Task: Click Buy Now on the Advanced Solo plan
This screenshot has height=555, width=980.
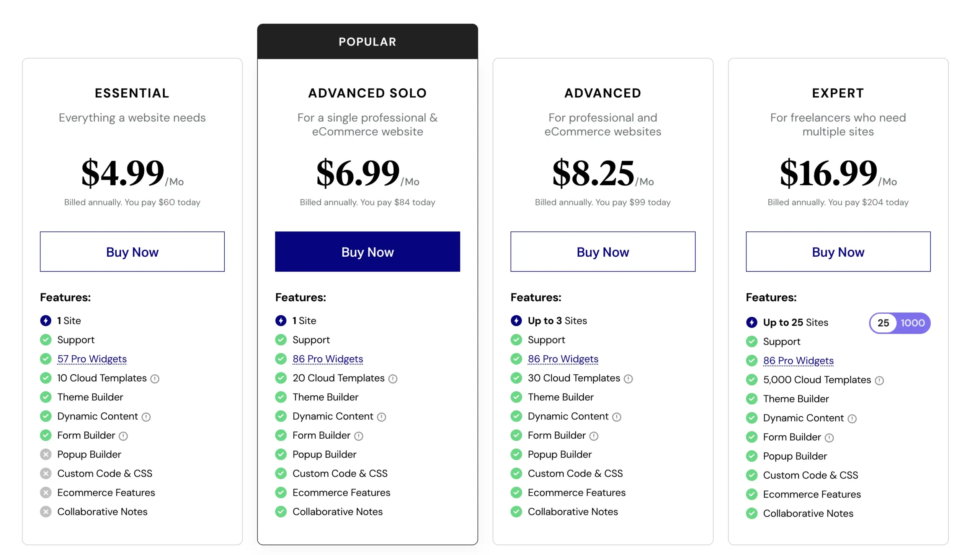Action: tap(367, 251)
